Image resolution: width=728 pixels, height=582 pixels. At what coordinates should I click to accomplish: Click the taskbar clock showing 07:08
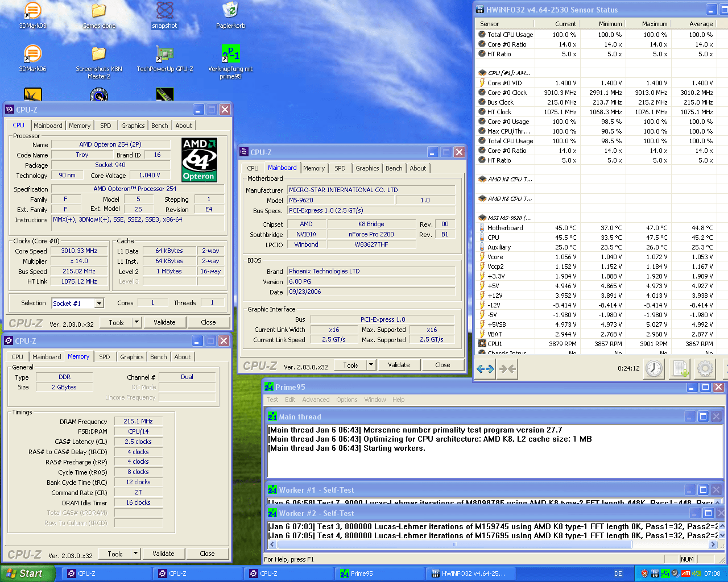coord(712,573)
